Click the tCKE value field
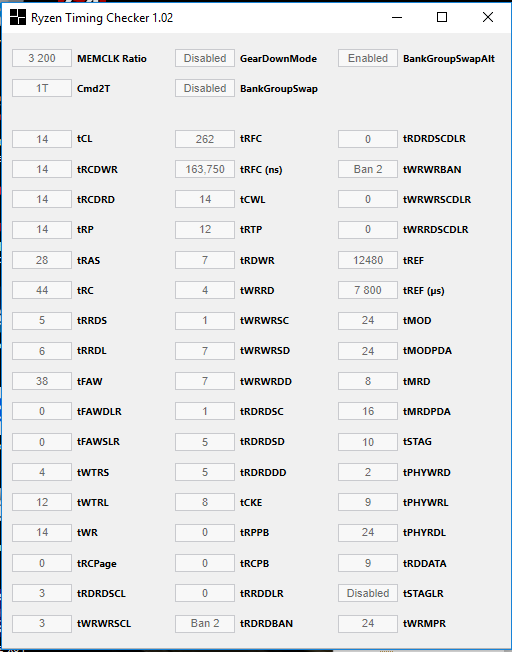Image resolution: width=512 pixels, height=652 pixels. click(205, 502)
